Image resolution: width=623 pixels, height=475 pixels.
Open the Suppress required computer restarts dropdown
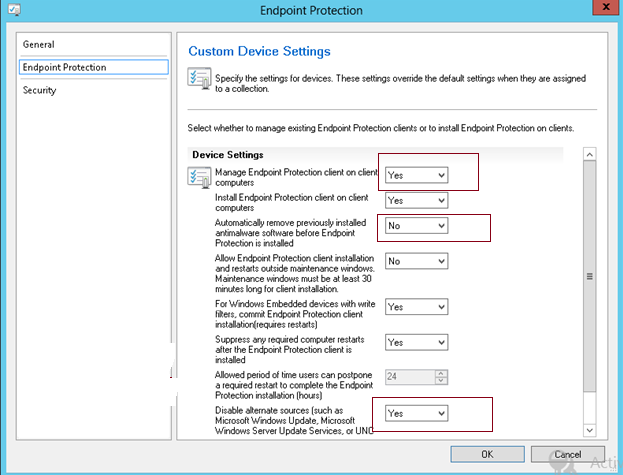coord(416,342)
